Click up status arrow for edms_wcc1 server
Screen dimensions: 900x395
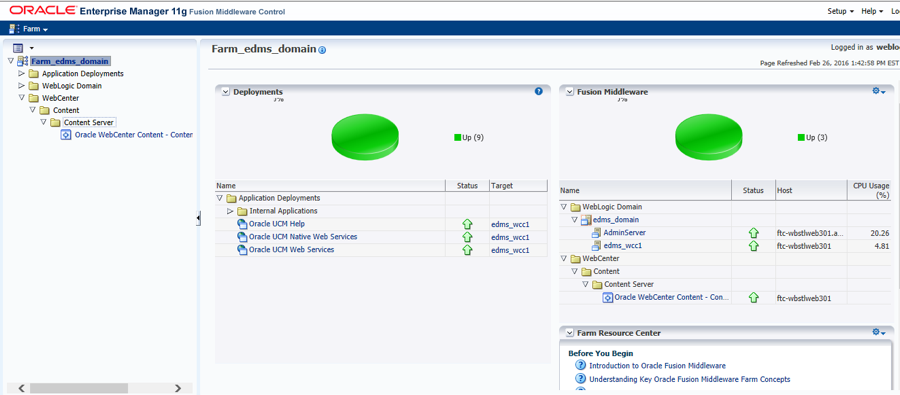754,246
